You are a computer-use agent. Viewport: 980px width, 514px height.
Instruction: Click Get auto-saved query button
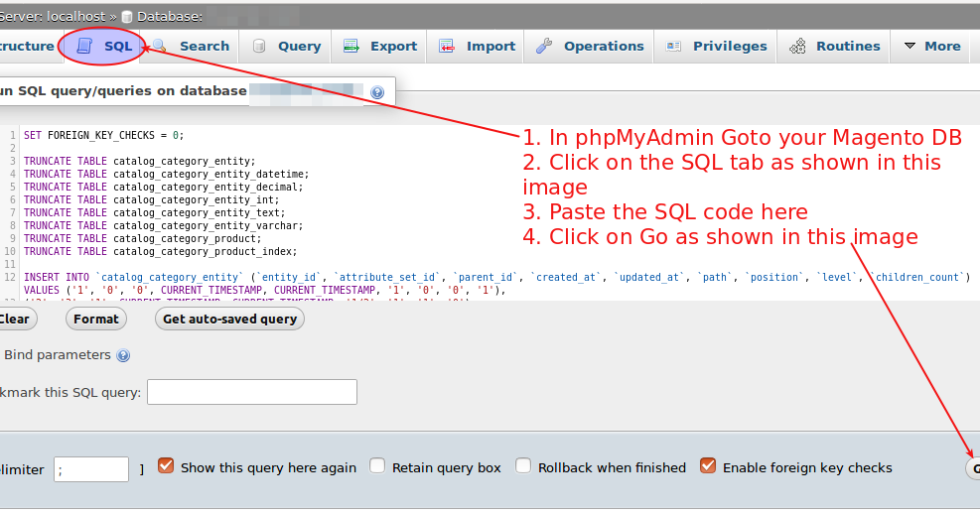click(x=229, y=320)
